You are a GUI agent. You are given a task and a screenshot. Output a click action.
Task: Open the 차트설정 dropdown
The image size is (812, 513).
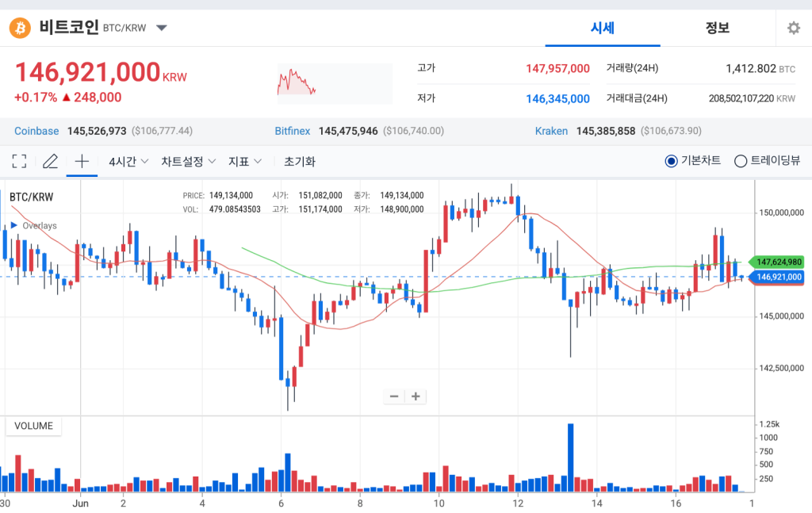coord(188,162)
